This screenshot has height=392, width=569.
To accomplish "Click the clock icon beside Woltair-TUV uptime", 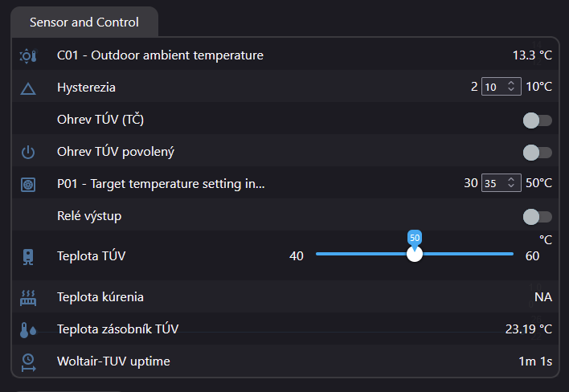I will (x=28, y=361).
